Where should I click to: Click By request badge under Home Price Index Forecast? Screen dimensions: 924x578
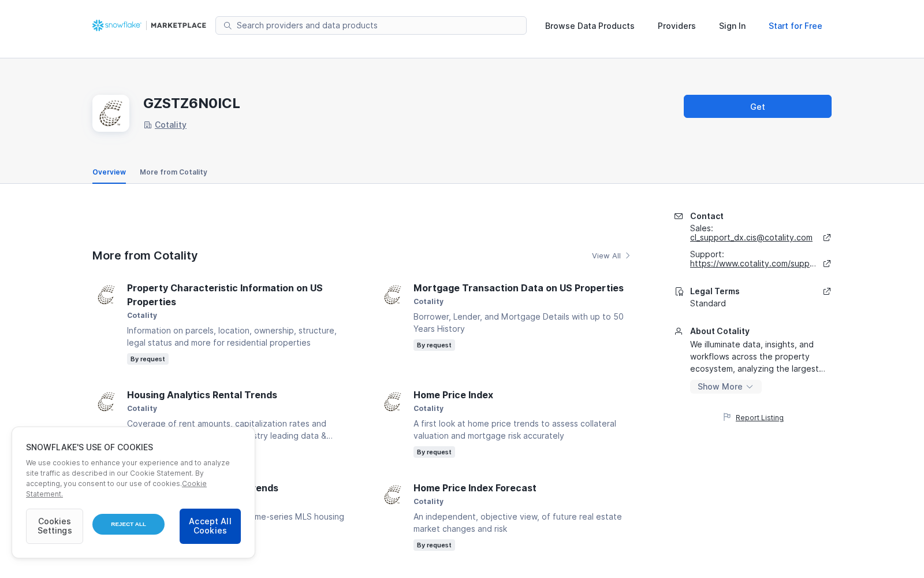[x=434, y=545]
